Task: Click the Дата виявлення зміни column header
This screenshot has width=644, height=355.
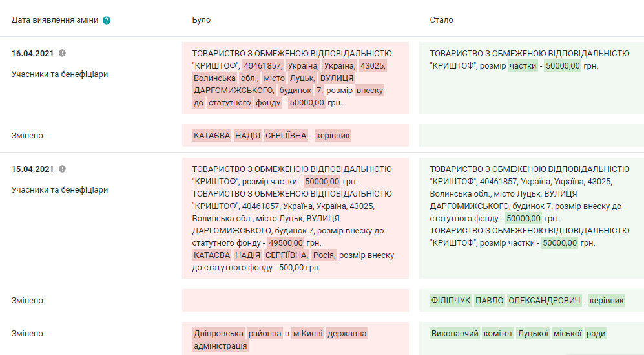Action: pyautogui.click(x=55, y=20)
